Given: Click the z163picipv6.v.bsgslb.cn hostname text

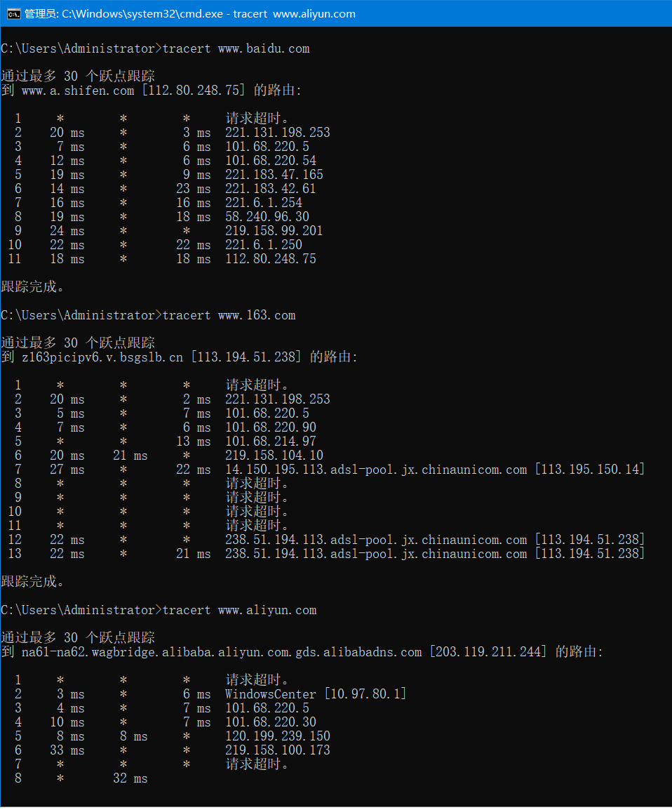Looking at the screenshot, I should click(x=102, y=357).
